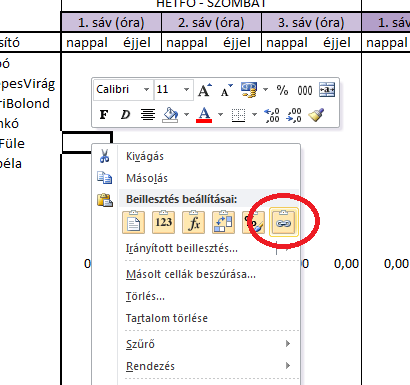Expand borders dropdown arrow
Image resolution: width=410 pixels, height=385 pixels.
[254, 115]
